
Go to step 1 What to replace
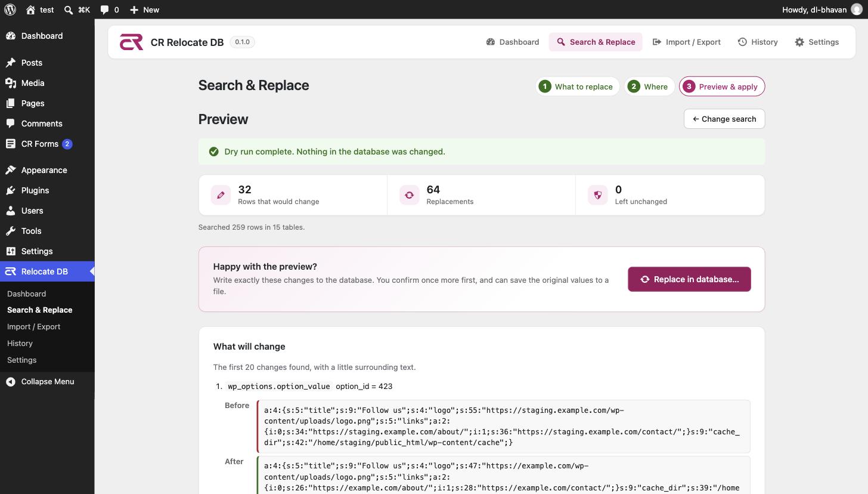click(577, 87)
